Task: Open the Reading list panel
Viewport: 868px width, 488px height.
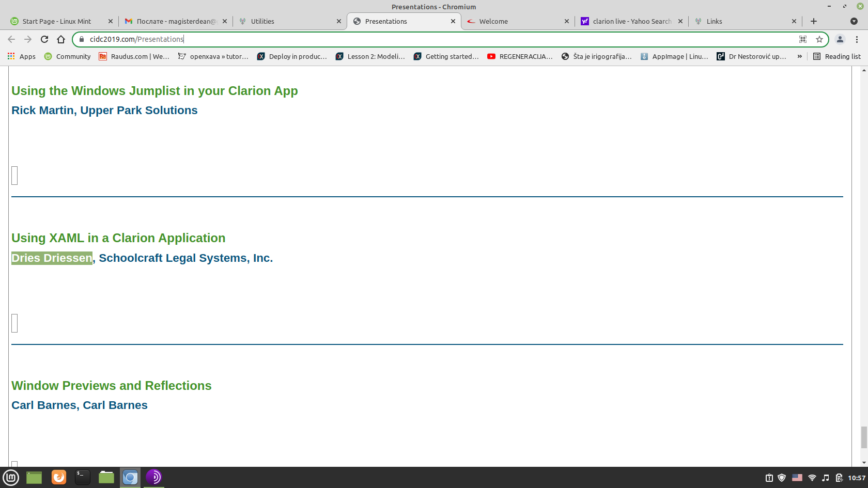Action: (837, 56)
